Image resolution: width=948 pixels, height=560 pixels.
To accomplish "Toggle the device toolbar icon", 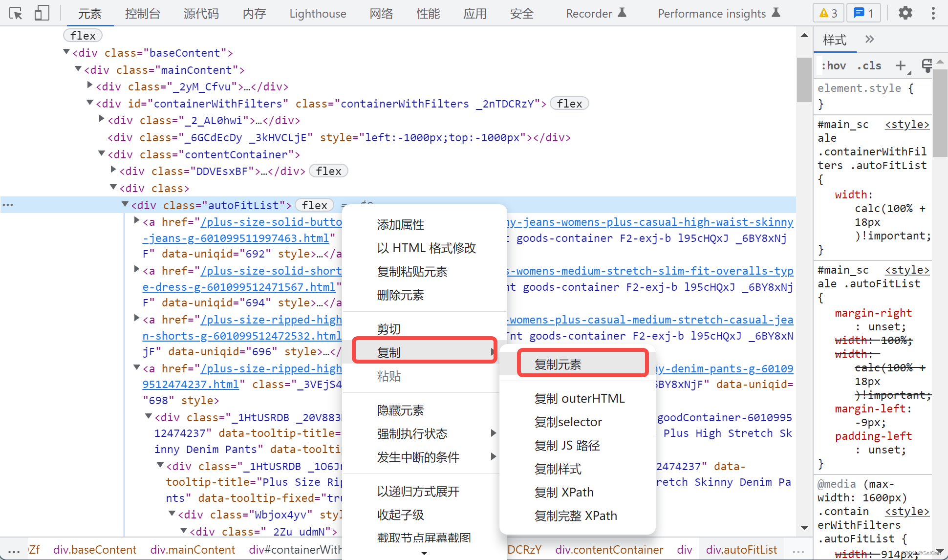I will (x=42, y=13).
